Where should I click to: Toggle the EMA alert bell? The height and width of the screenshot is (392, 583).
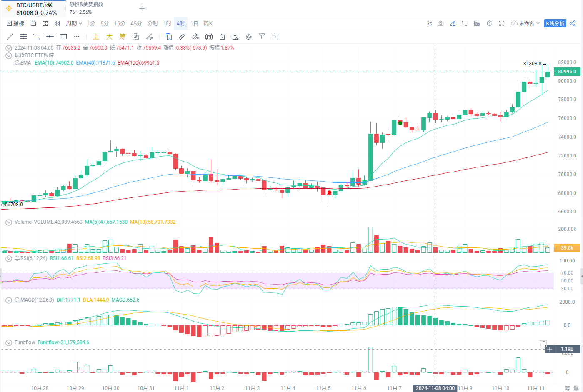[x=17, y=63]
